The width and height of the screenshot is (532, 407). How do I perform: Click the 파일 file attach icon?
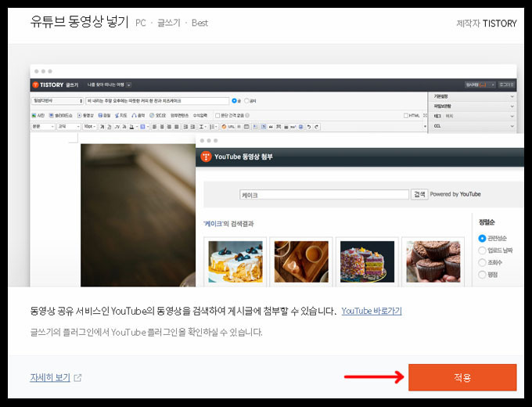click(x=100, y=115)
